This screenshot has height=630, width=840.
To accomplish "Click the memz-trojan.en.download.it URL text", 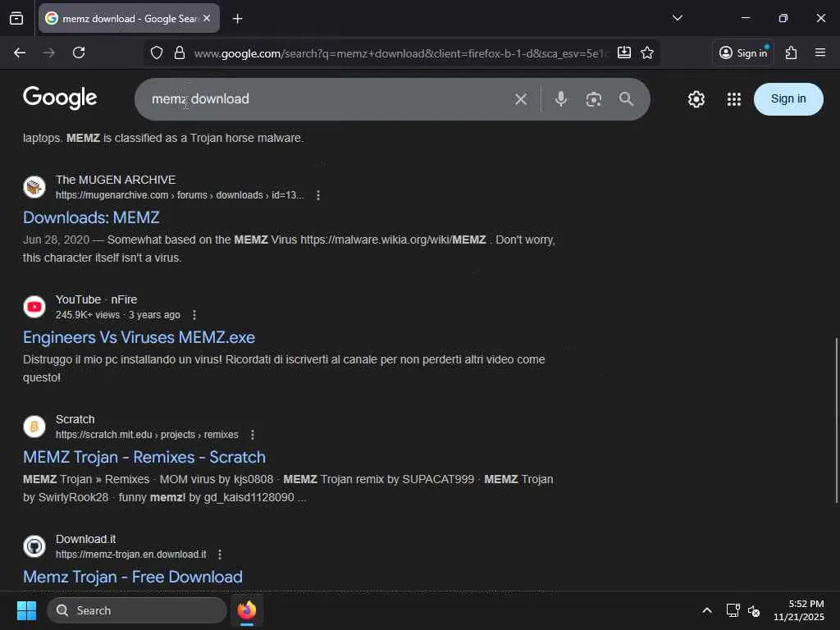I will (130, 555).
